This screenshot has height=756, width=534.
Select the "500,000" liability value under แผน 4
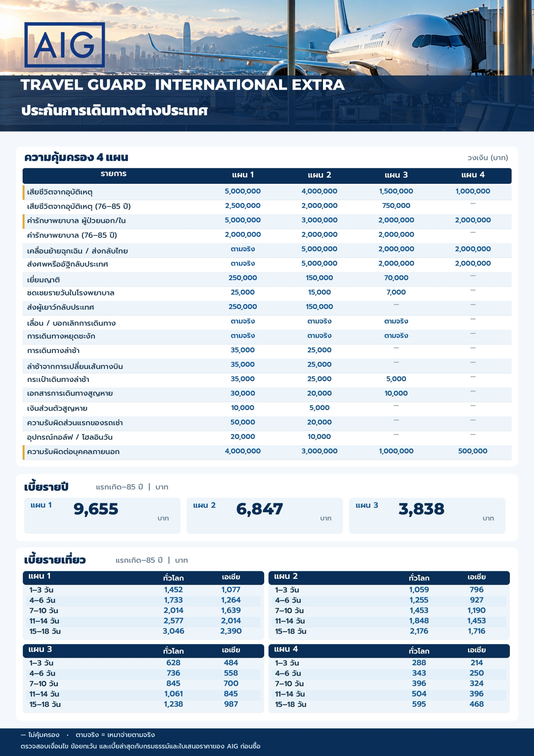473,451
